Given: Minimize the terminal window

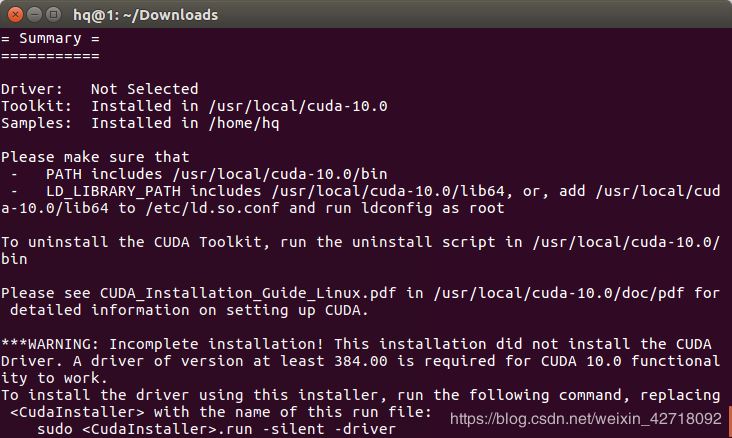Looking at the screenshot, I should click(32, 14).
